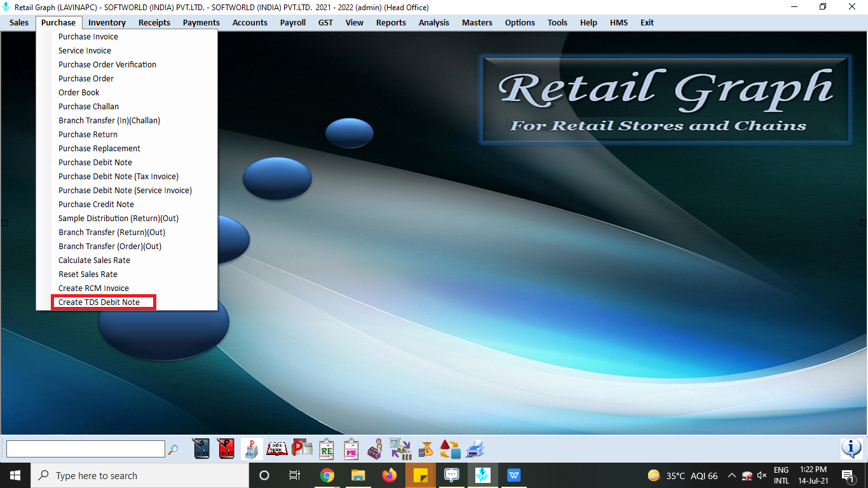Open File Explorer from the taskbar
The width and height of the screenshot is (868, 488).
(358, 475)
